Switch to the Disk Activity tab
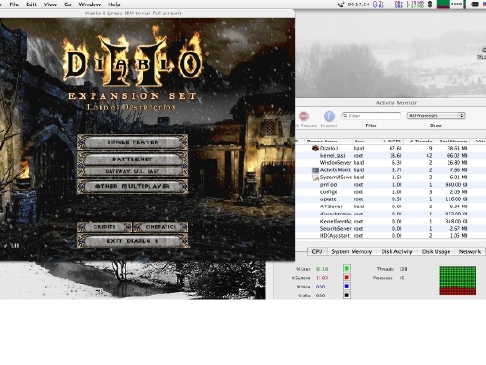This screenshot has width=486, height=365. tap(397, 252)
